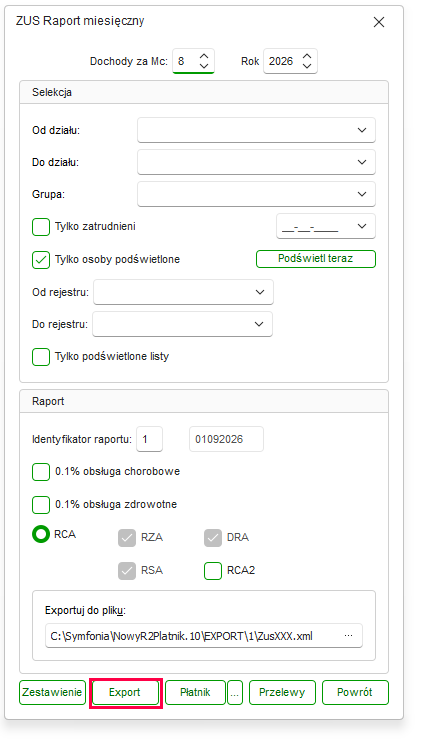Toggle the DRA checkbox

(213, 538)
